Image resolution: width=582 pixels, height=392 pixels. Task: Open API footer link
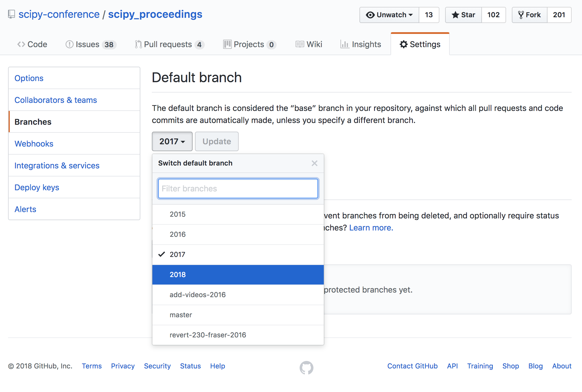click(x=452, y=366)
